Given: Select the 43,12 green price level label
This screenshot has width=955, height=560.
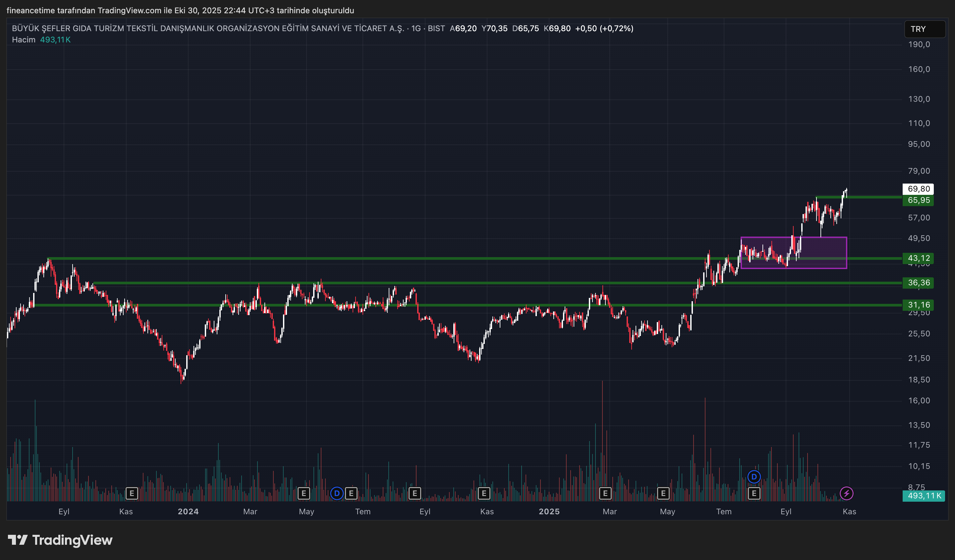Looking at the screenshot, I should tap(918, 258).
